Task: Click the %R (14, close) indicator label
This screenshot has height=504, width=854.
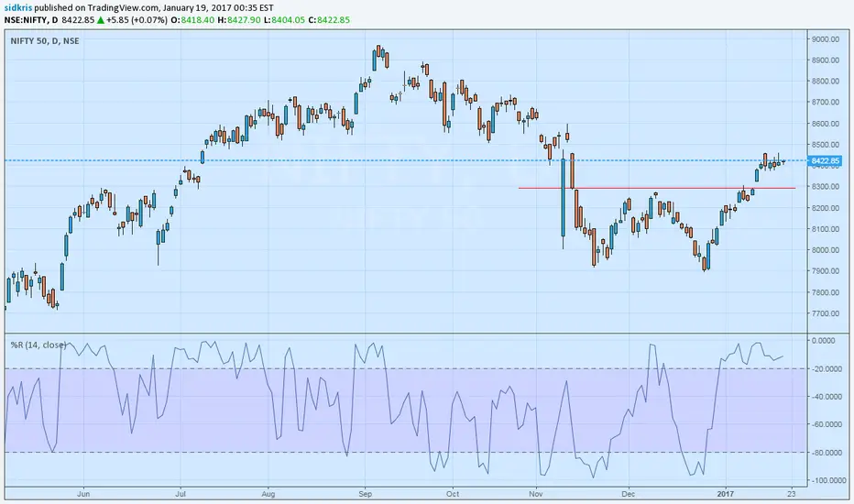Action: 38,345
